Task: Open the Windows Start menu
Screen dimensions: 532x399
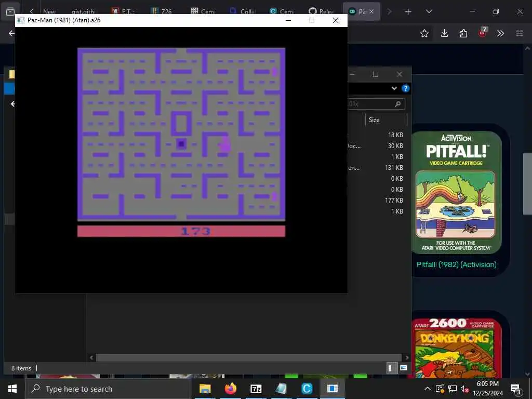Action: click(12, 389)
